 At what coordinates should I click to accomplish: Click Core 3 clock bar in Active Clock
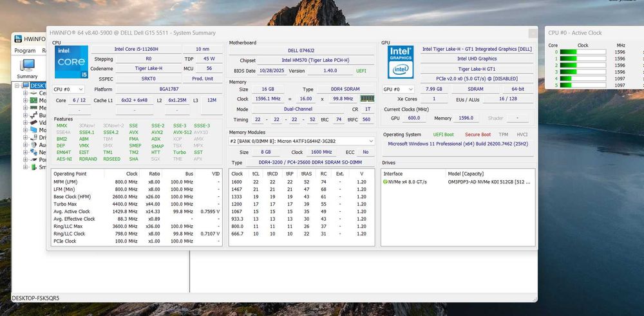click(x=583, y=72)
